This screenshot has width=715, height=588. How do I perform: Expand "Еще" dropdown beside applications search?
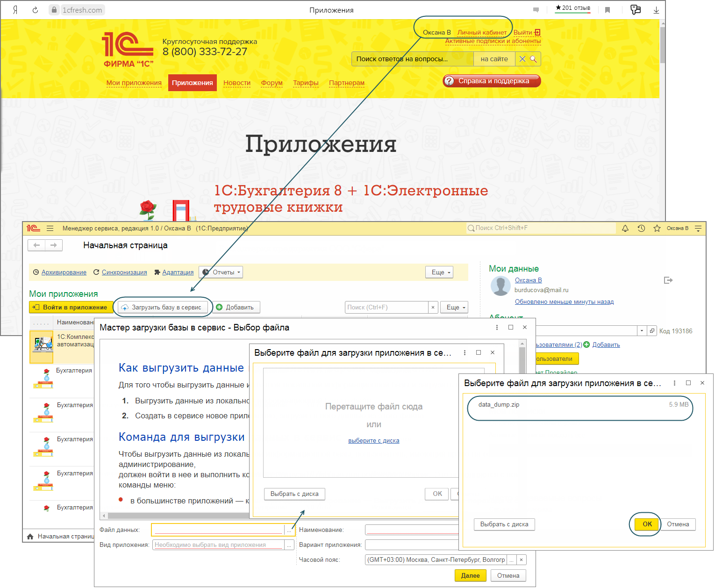click(x=454, y=307)
